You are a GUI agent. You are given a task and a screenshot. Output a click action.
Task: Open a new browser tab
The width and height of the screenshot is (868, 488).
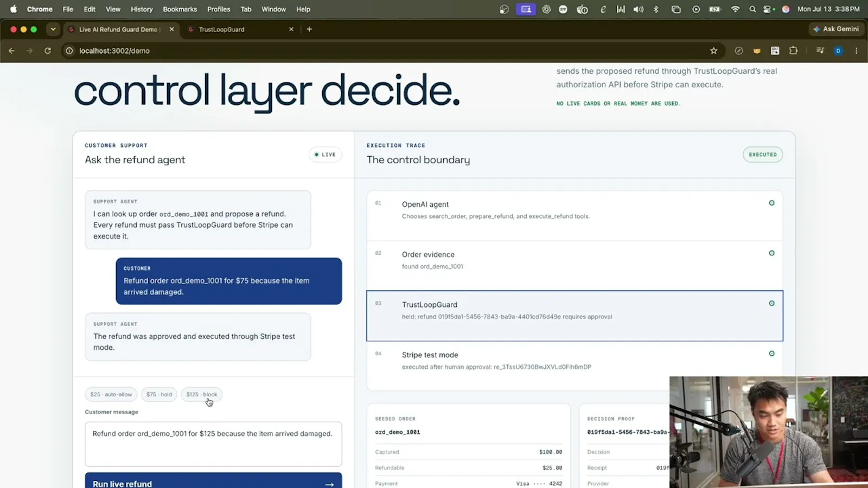[309, 29]
